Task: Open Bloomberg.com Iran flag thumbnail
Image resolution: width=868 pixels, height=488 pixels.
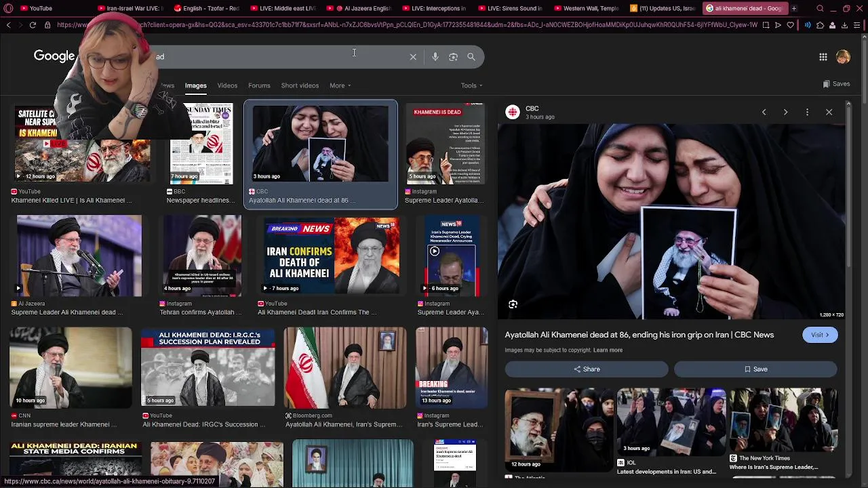Action: pos(345,368)
